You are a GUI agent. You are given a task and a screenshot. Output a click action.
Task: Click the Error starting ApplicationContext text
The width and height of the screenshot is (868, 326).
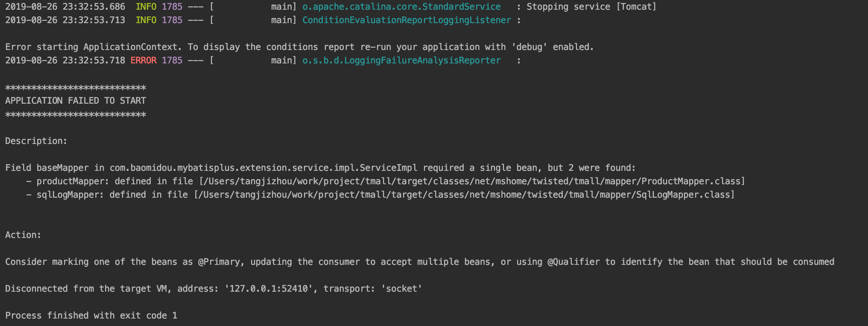point(91,47)
